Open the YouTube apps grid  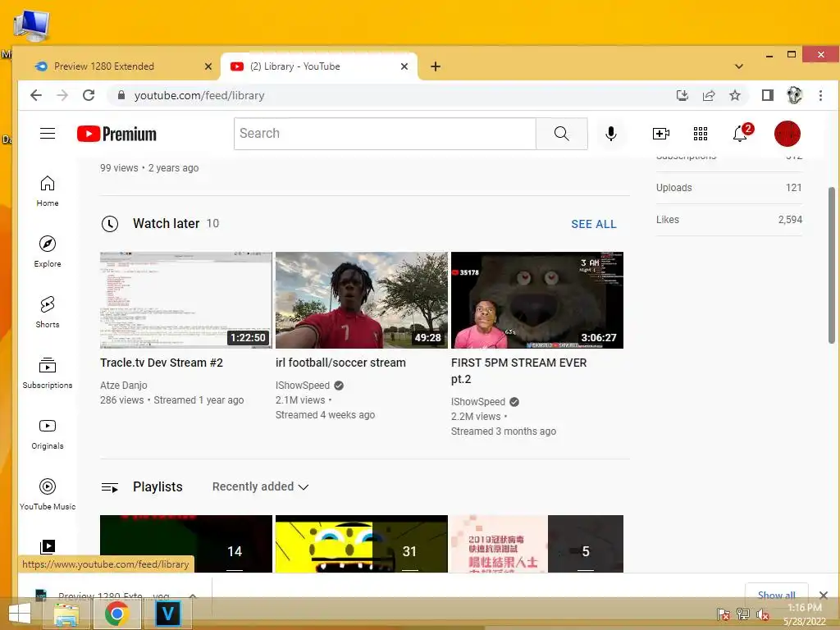pyautogui.click(x=701, y=134)
